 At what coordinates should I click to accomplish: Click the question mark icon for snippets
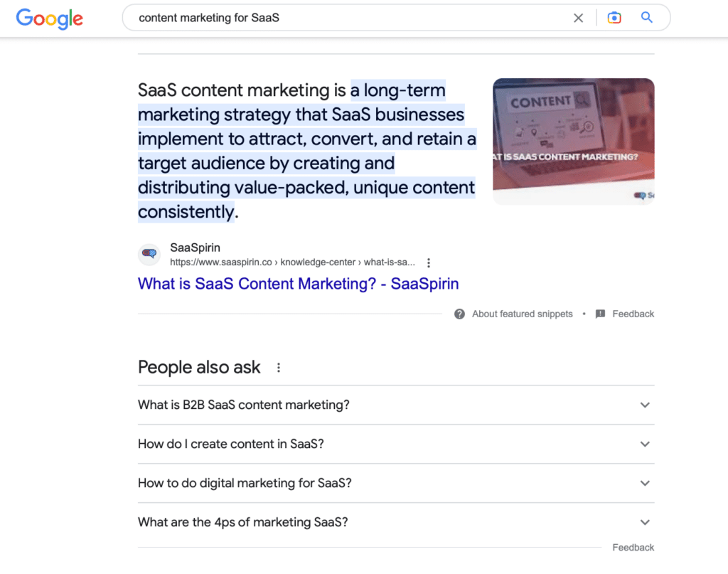click(460, 314)
